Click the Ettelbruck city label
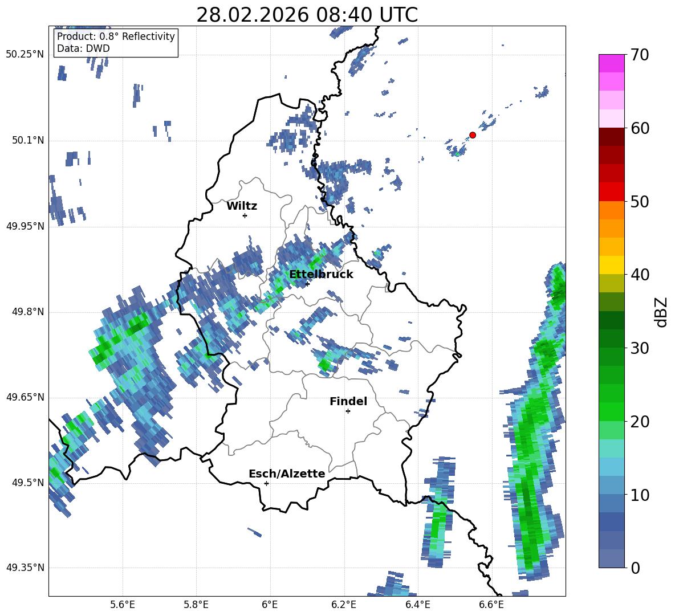This screenshot has height=616, width=675. point(321,275)
